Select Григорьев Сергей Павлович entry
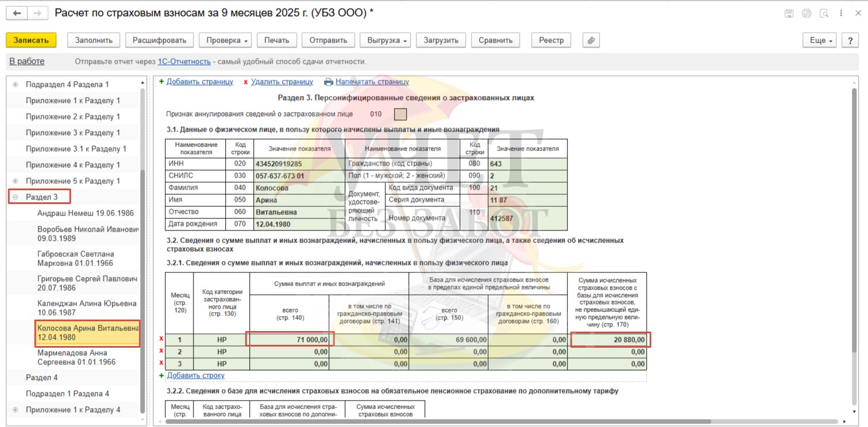This screenshot has height=427, width=868. (x=87, y=283)
